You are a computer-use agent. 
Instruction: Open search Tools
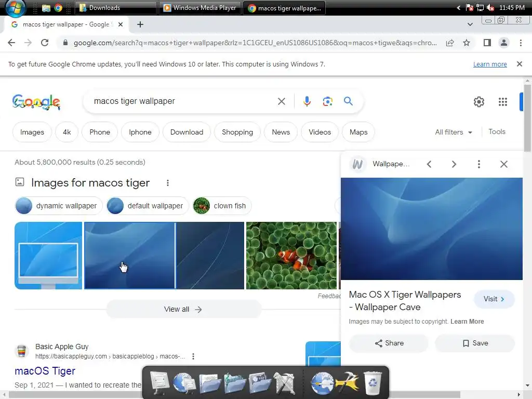[497, 131]
